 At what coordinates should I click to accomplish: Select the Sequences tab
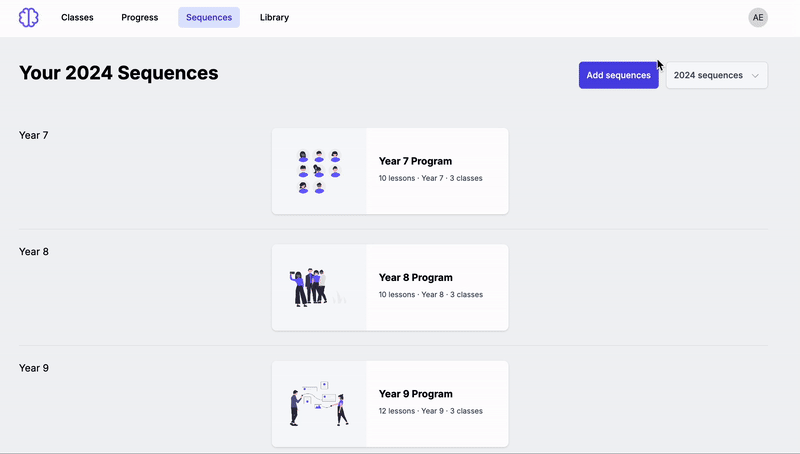[209, 17]
